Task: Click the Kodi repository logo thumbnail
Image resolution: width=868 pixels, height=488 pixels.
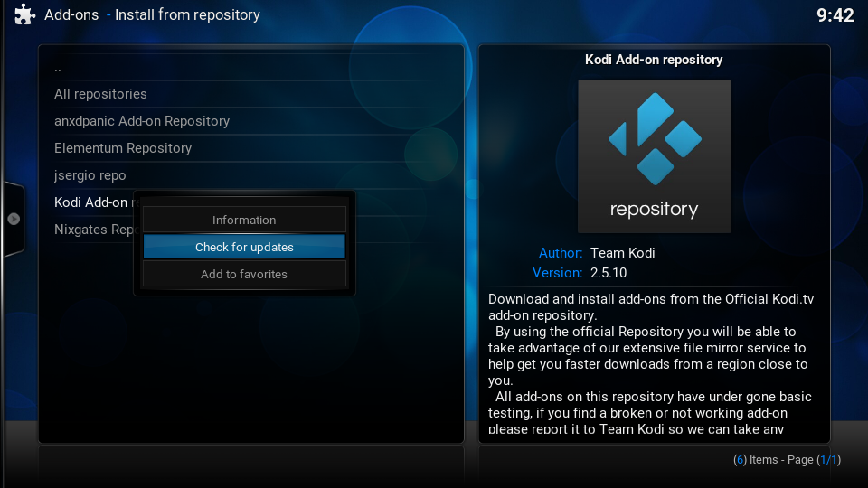Action: (655, 156)
